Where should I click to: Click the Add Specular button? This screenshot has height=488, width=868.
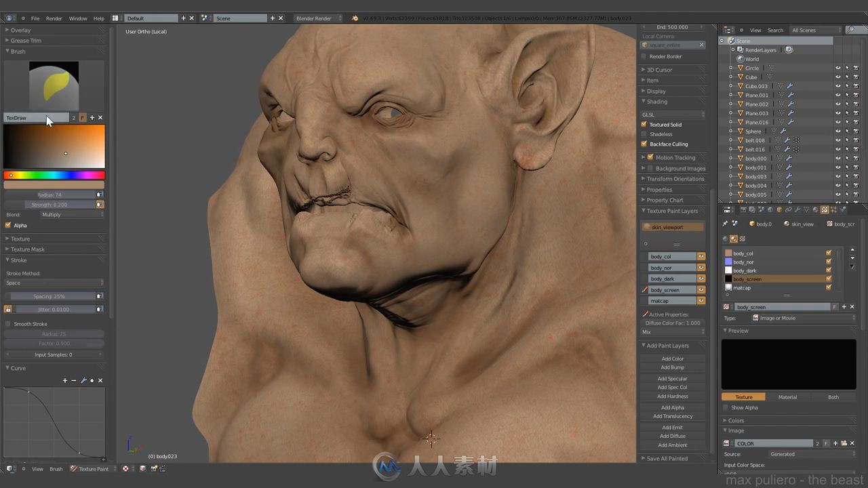pyautogui.click(x=673, y=379)
